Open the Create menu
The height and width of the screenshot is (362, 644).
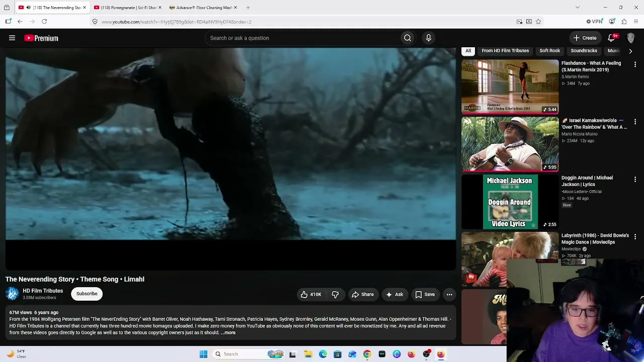[585, 38]
